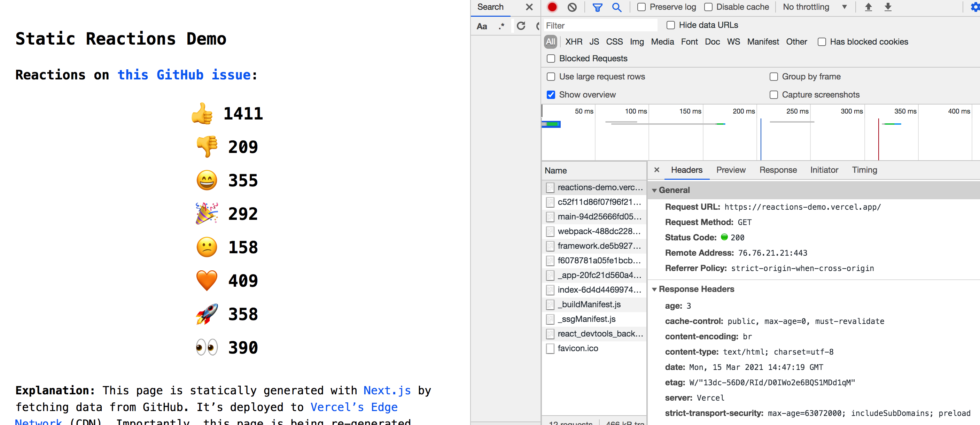Enable Capture screenshots
Image resolution: width=980 pixels, height=425 pixels.
(x=774, y=95)
